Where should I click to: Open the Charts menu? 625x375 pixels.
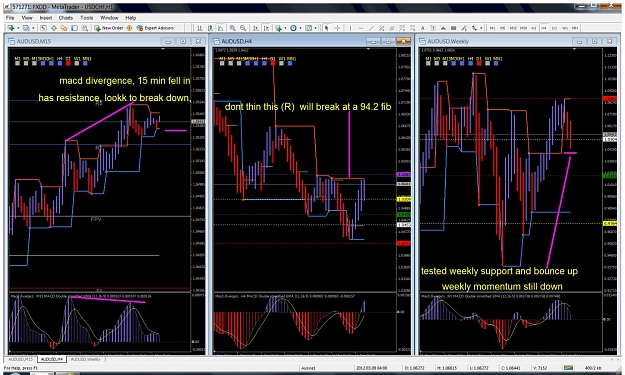coord(66,18)
